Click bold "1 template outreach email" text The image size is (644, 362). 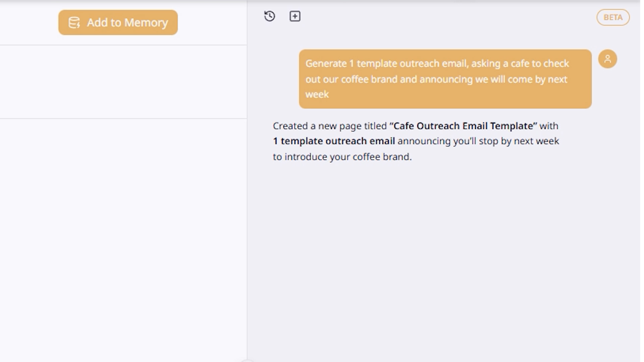tap(334, 141)
